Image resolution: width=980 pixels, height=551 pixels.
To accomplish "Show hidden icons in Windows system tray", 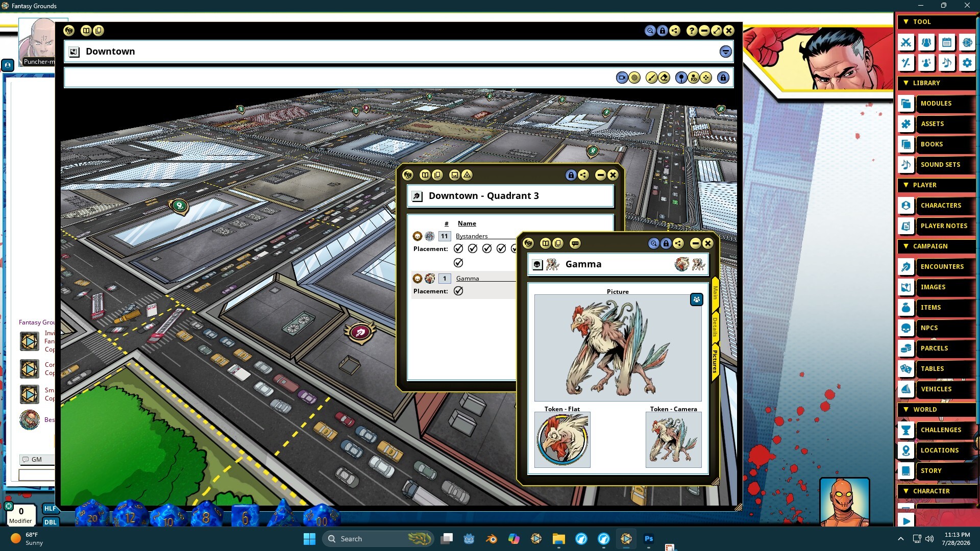I will pos(901,539).
